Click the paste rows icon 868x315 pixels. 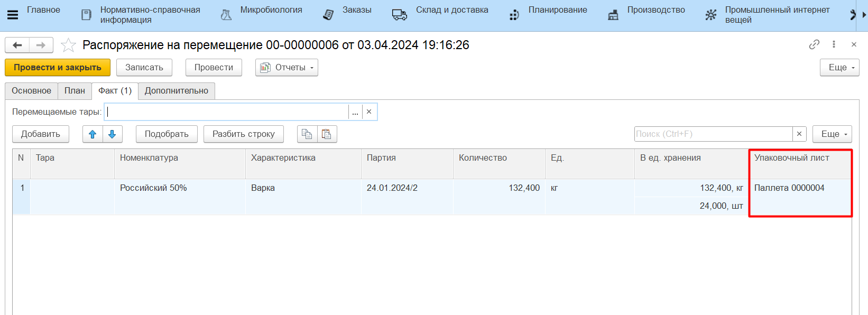tap(327, 134)
